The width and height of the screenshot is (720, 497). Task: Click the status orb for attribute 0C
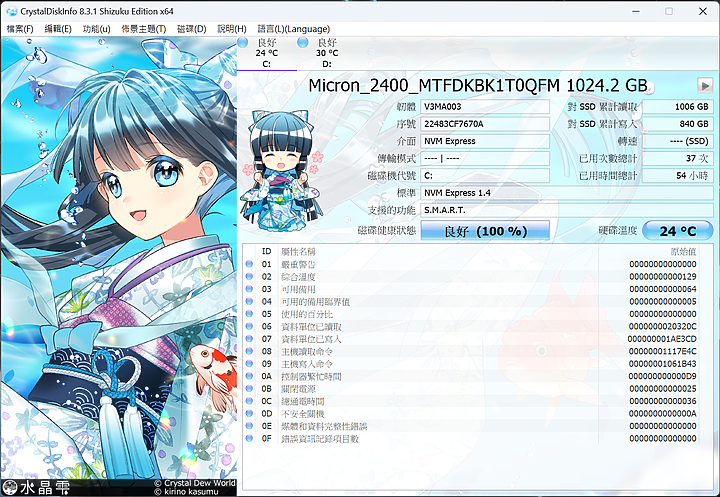pos(249,401)
